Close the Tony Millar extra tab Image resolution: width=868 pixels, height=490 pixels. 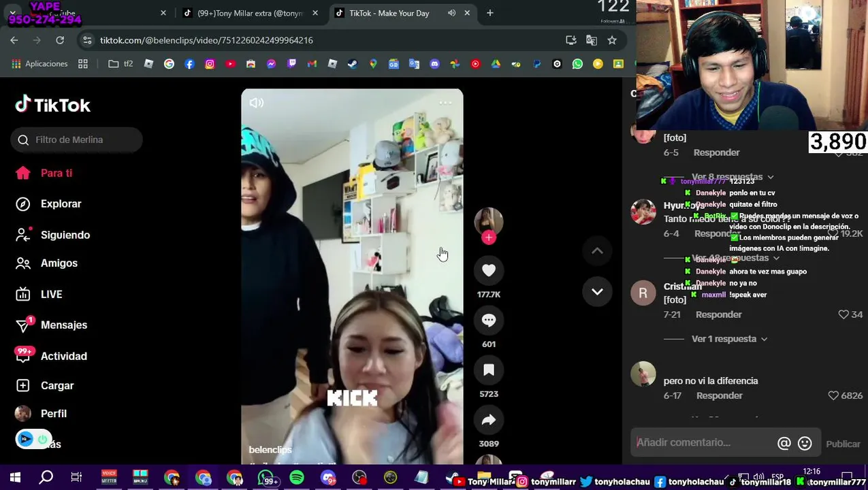(x=315, y=13)
